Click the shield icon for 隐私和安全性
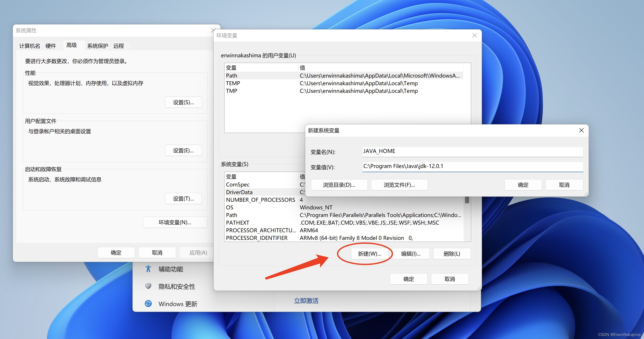Viewport: 644px width, 339px height. (148, 286)
